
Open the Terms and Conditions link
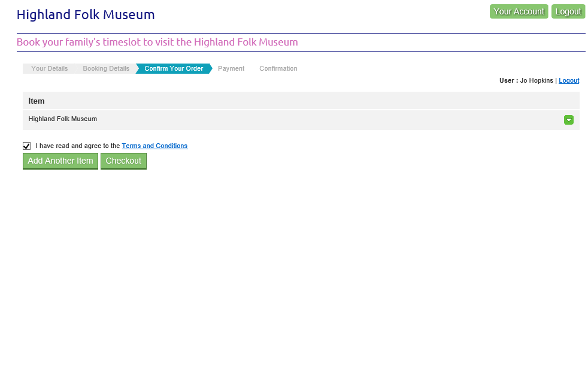(154, 146)
